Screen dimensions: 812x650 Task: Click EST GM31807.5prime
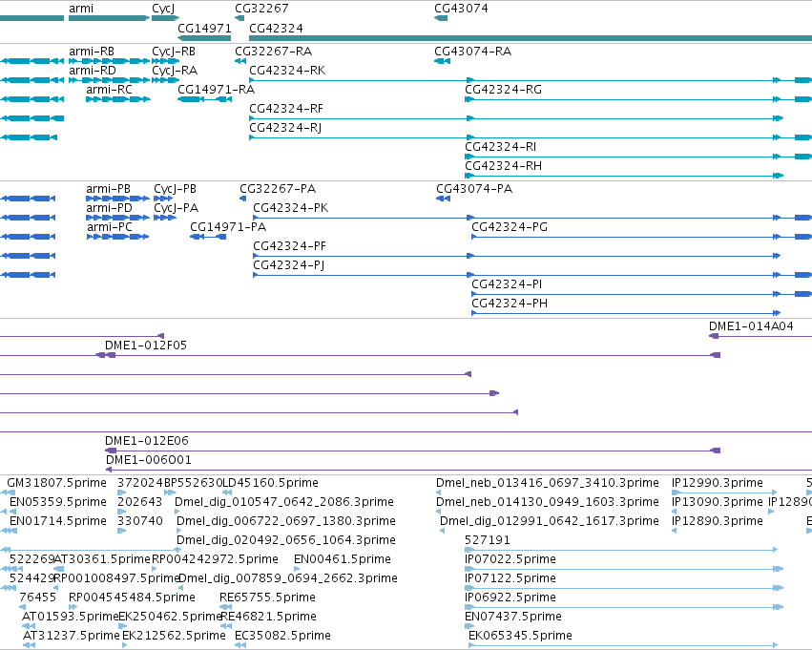click(56, 484)
